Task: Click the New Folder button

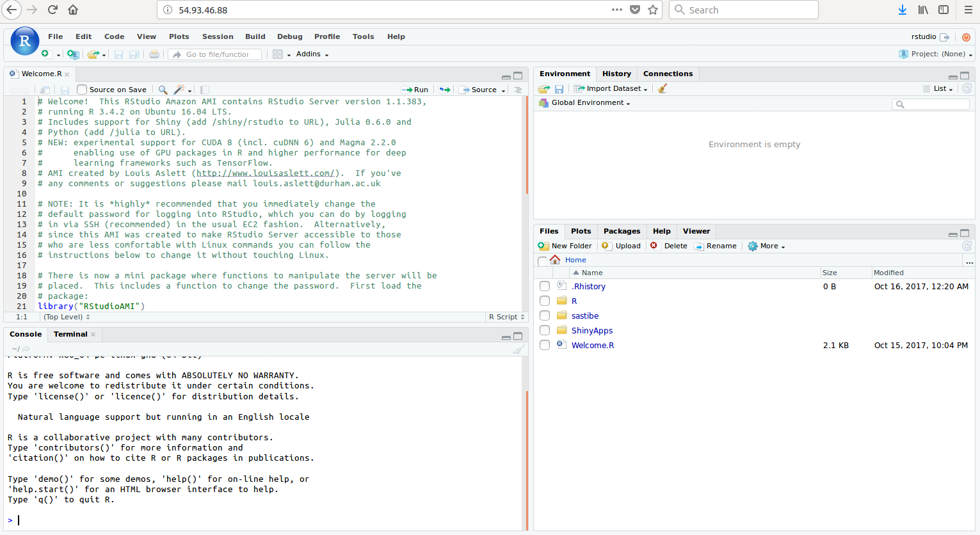Action: [565, 246]
